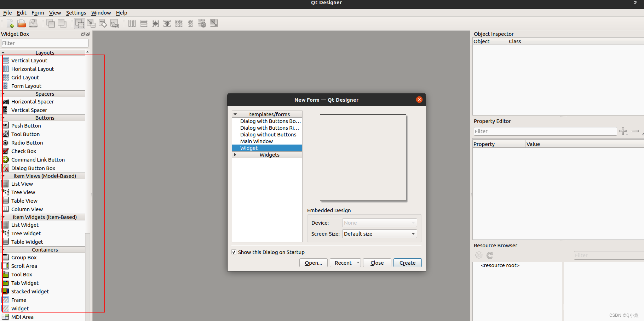Click the Adjust Size toolbar icon
This screenshot has width=644, height=321.
214,23
